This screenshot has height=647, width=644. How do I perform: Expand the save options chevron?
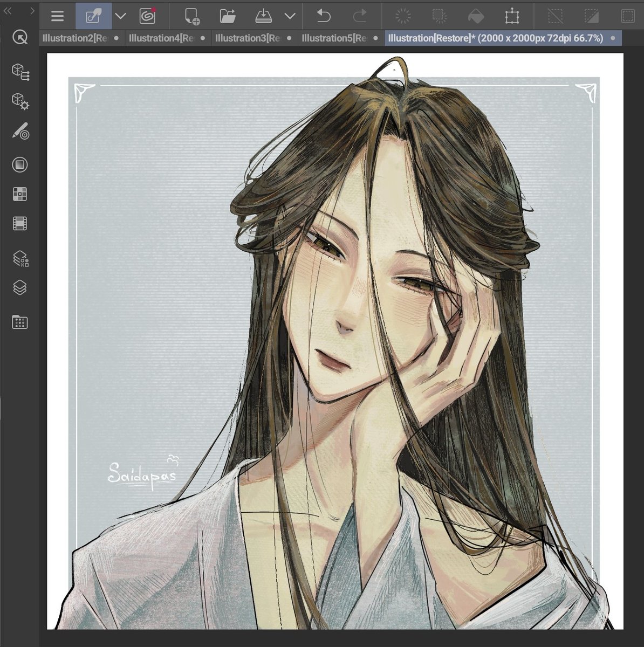point(290,16)
